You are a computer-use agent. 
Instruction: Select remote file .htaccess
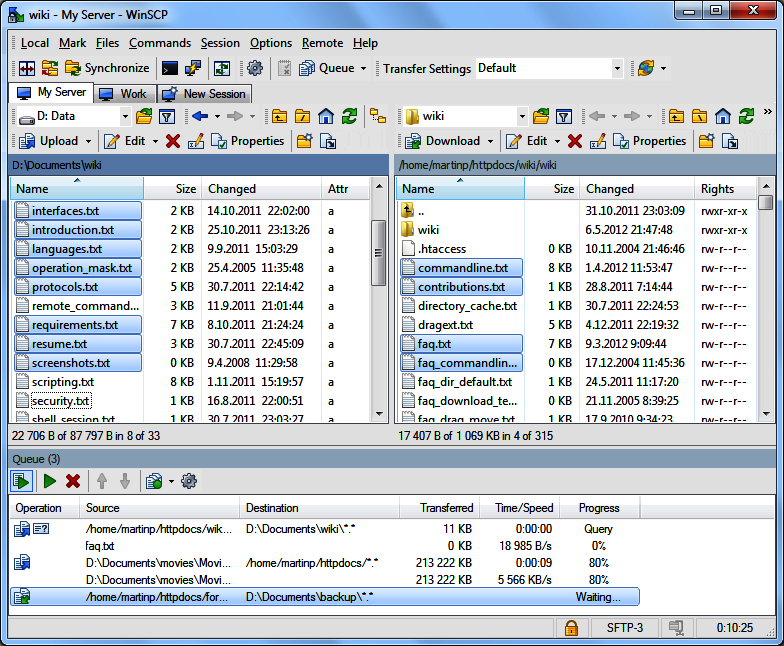(442, 249)
